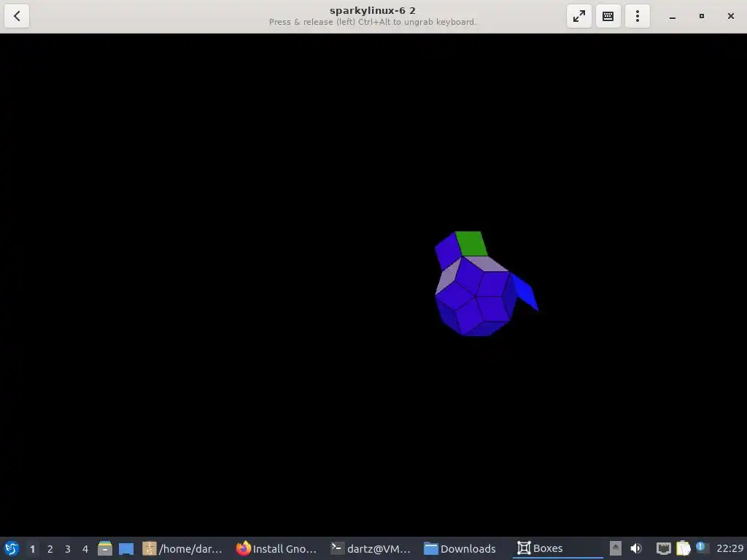
Task: Launch the file manager quick-launch icon
Action: pyautogui.click(x=105, y=548)
